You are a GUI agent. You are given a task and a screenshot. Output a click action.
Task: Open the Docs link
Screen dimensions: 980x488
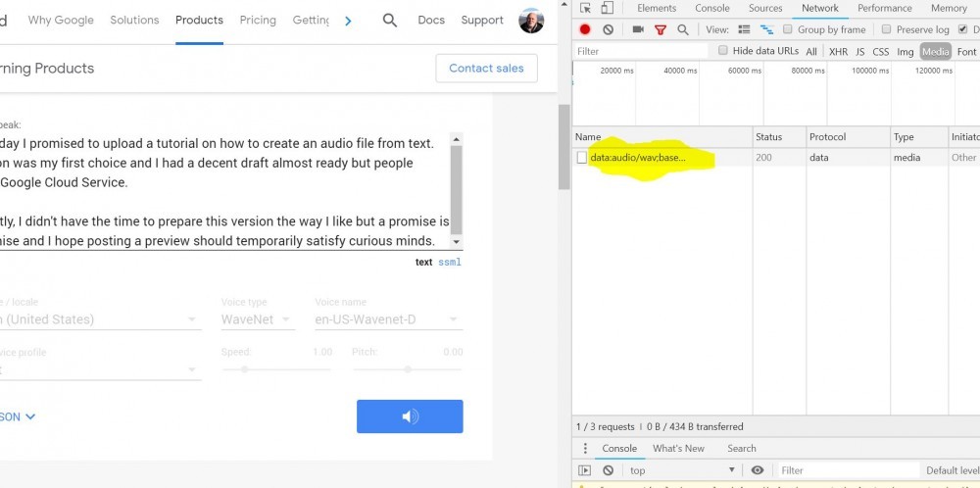pyautogui.click(x=431, y=20)
